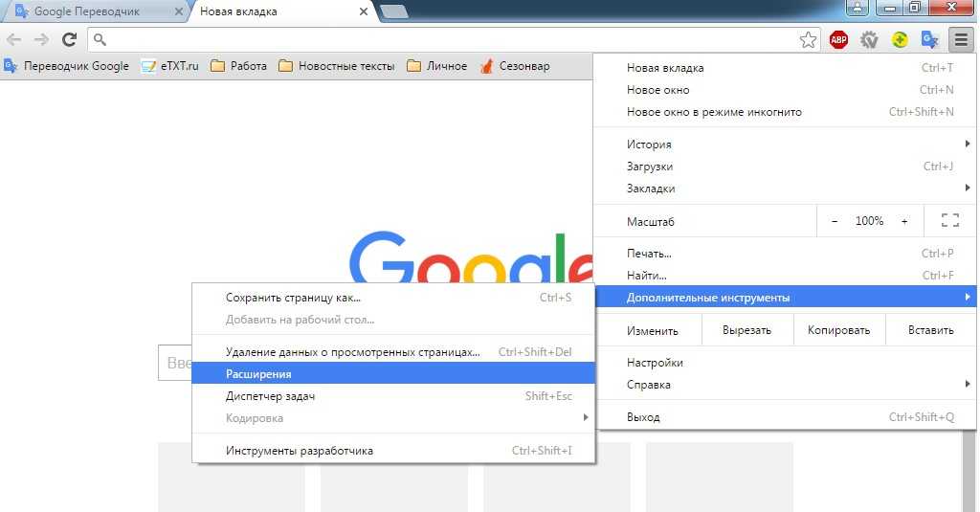The image size is (980, 512).
Task: Click the Google Translate extension icon
Action: [928, 39]
